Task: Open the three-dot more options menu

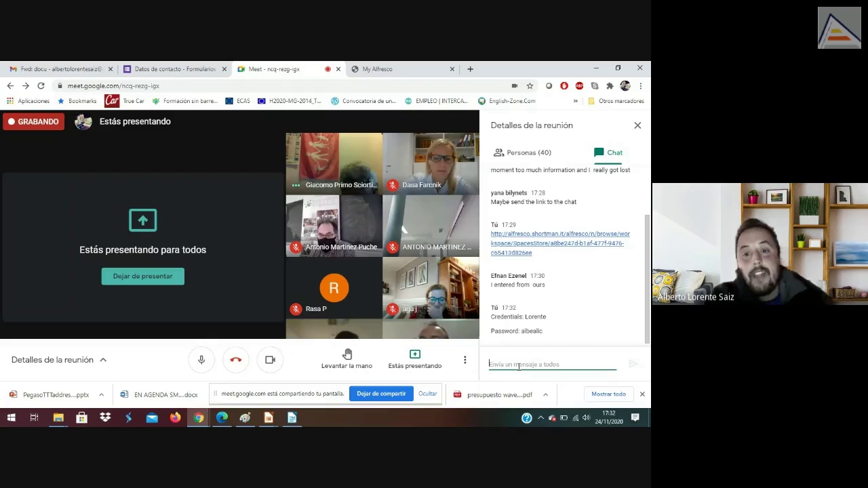Action: click(x=465, y=360)
